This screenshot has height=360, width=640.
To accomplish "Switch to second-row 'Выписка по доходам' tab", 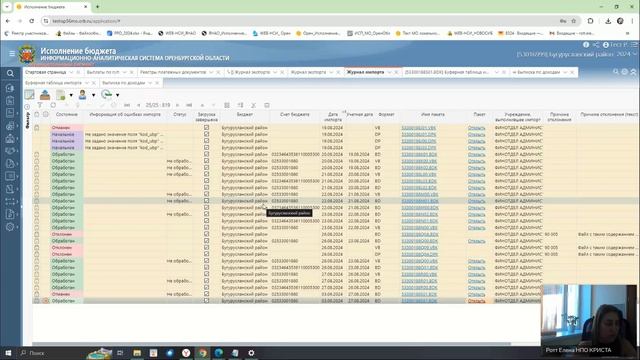I will (x=123, y=83).
